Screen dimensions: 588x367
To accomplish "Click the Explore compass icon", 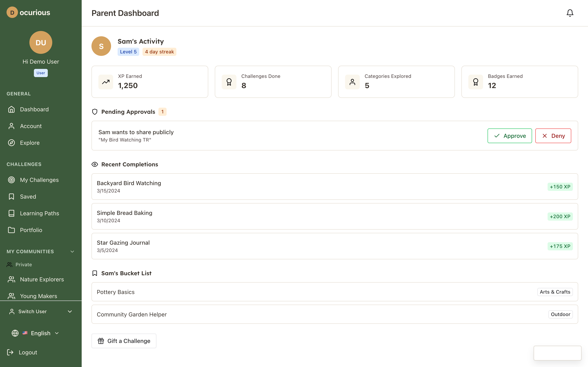I will click(11, 143).
